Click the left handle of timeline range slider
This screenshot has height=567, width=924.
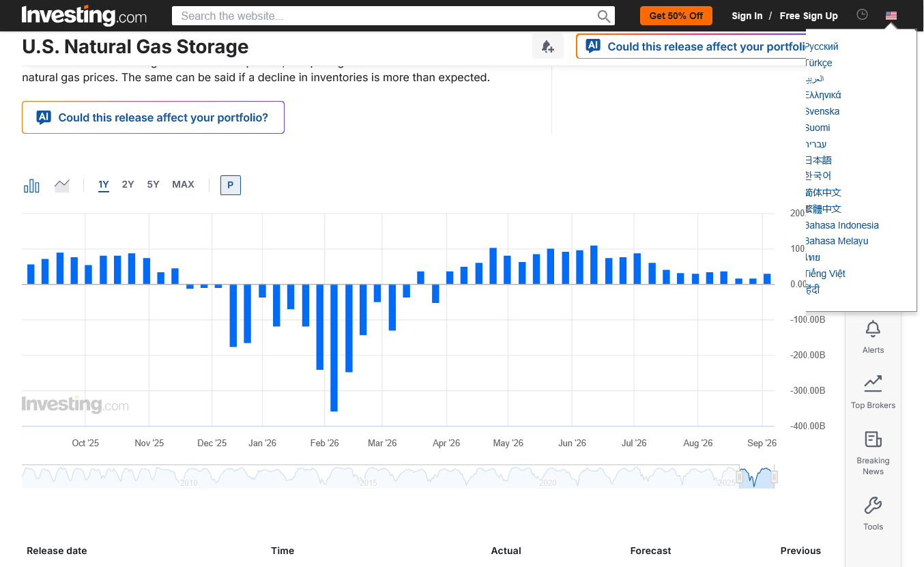(x=739, y=477)
